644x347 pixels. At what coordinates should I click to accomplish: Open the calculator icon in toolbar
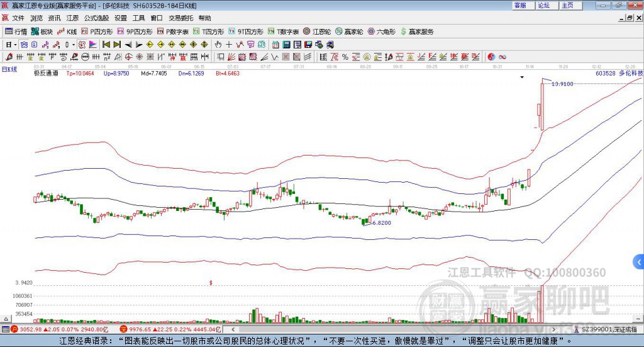(286, 45)
